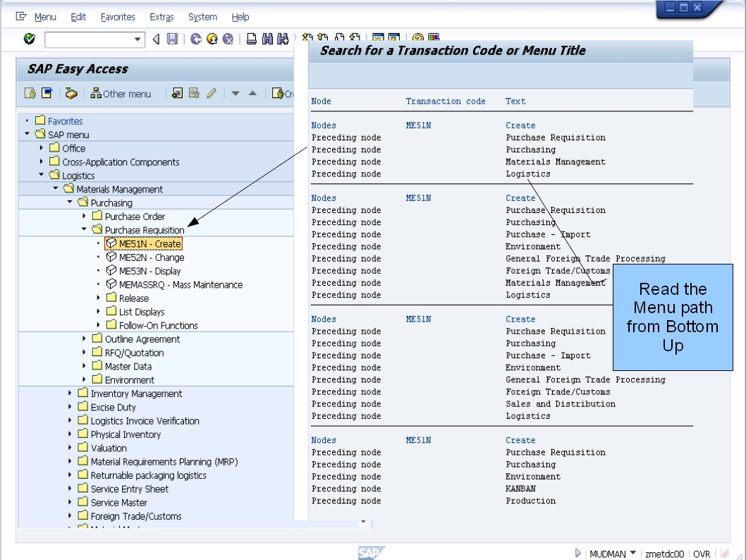This screenshot has height=560, width=746.
Task: Open the MUDMAN system dropdown in status bar
Action: 632,553
